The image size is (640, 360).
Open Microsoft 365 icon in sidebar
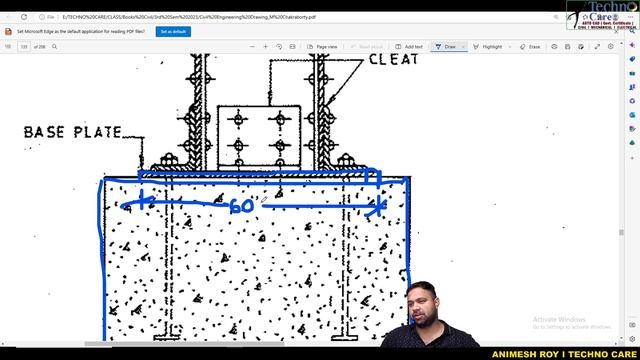click(x=632, y=101)
